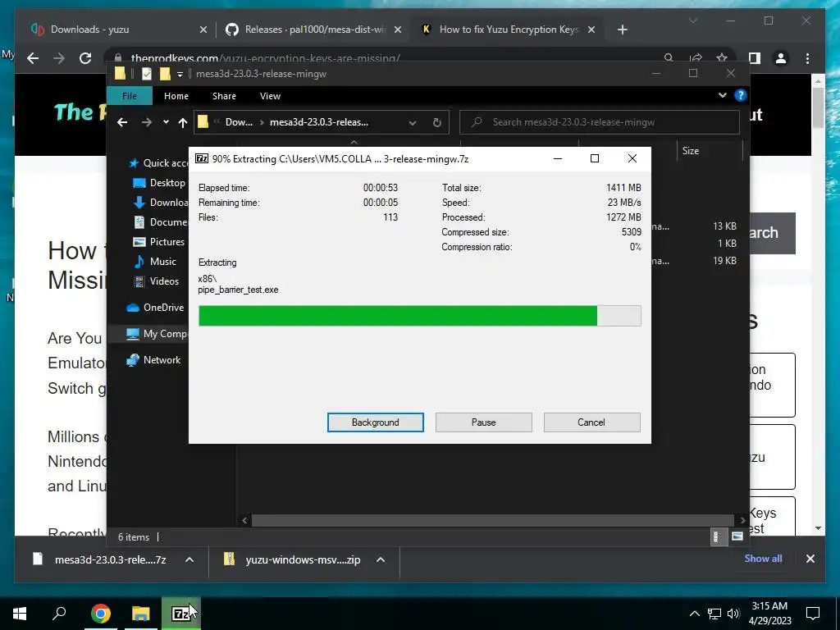This screenshot has height=630, width=840.
Task: Open the File tab in File Explorer
Action: [x=129, y=96]
